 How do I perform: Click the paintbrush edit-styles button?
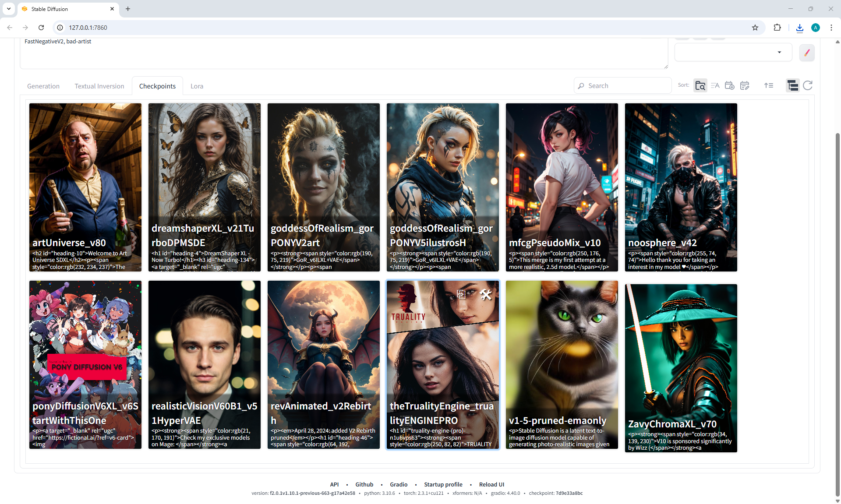tap(806, 53)
